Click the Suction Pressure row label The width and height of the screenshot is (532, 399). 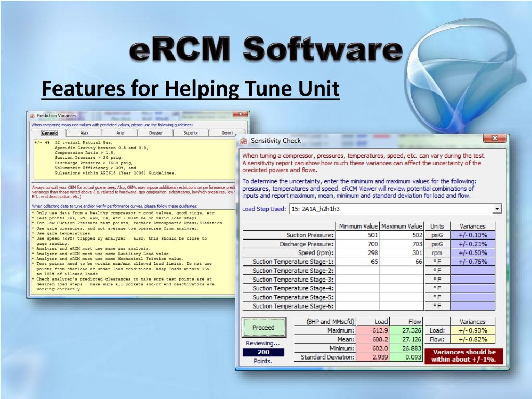click(x=289, y=235)
